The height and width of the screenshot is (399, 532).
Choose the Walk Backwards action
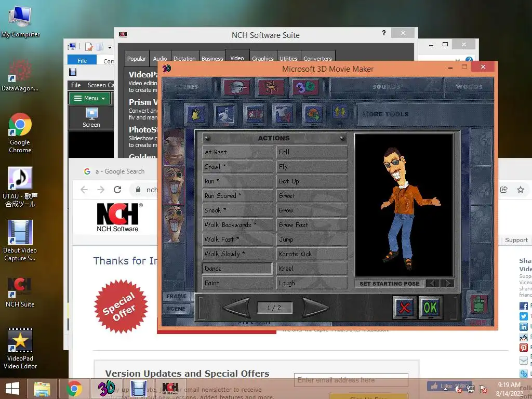click(237, 225)
